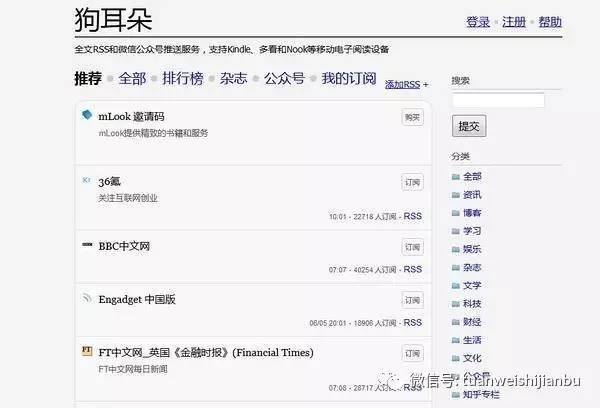600x408 pixels.
Task: Select 知乎专栏 category
Action: 481,395
